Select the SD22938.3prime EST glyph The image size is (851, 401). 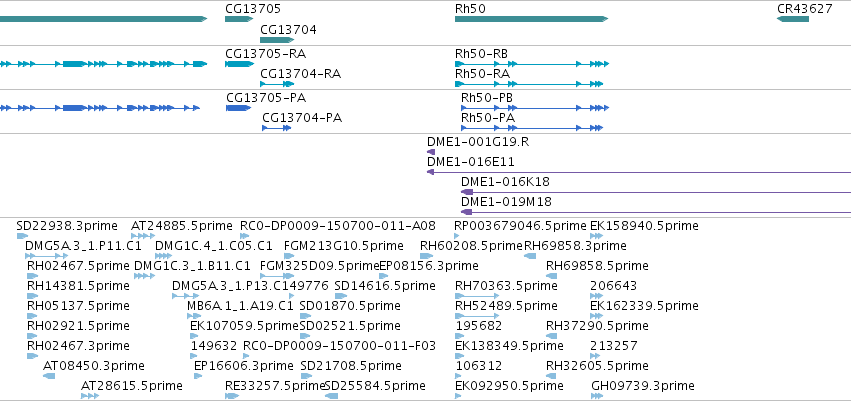click(22, 236)
